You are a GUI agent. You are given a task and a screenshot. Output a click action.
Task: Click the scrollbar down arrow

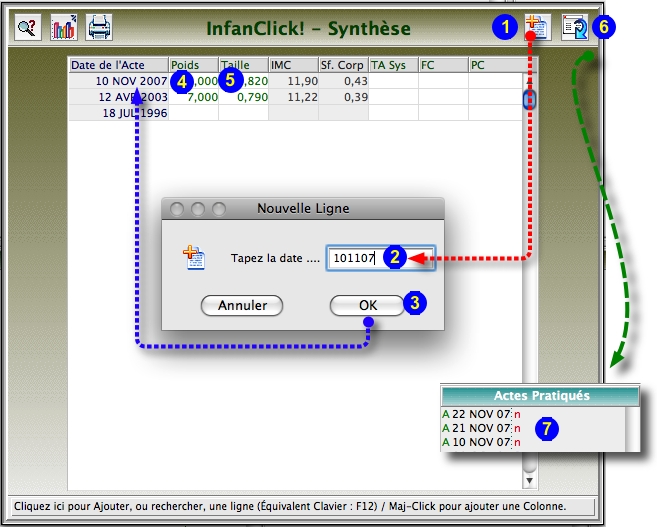pos(529,480)
